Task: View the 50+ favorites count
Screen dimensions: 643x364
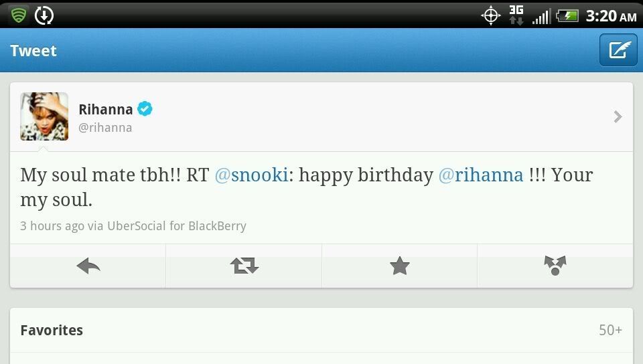Action: point(610,330)
